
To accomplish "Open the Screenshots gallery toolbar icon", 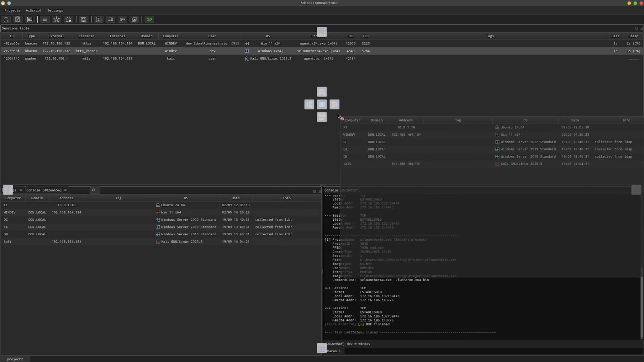I will click(x=134, y=19).
